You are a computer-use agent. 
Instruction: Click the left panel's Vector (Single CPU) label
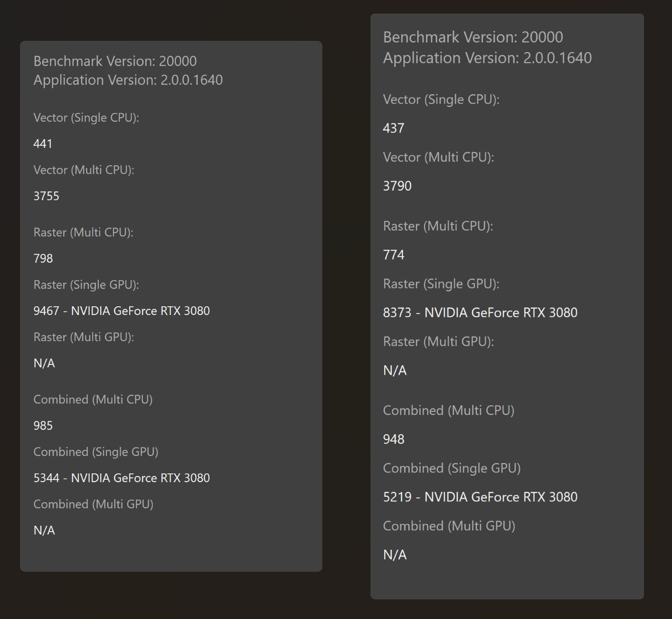click(x=86, y=118)
